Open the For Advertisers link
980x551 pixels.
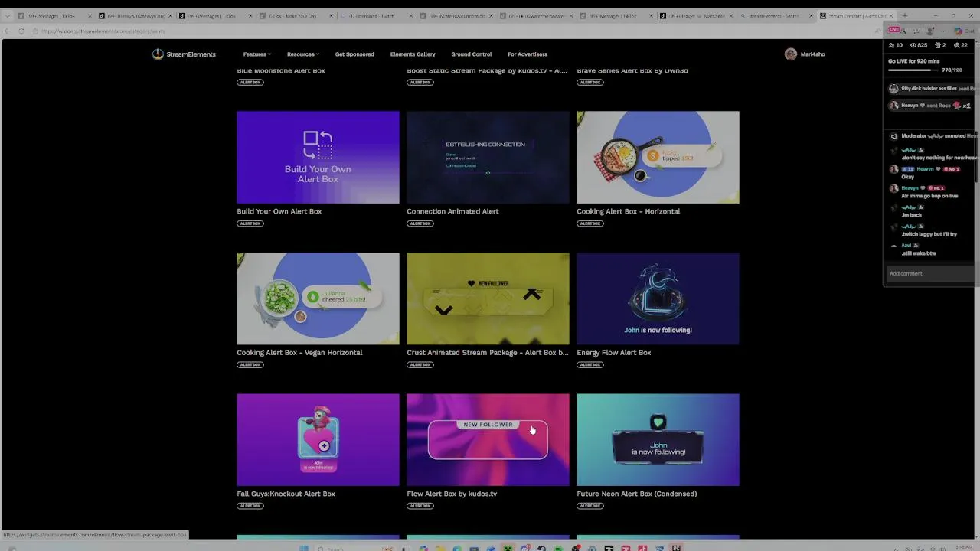coord(528,54)
